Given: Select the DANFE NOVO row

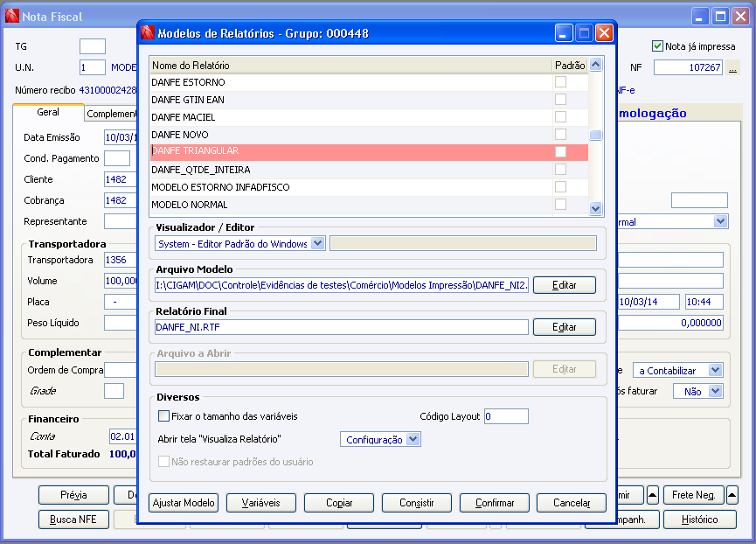Looking at the screenshot, I should coord(369,134).
